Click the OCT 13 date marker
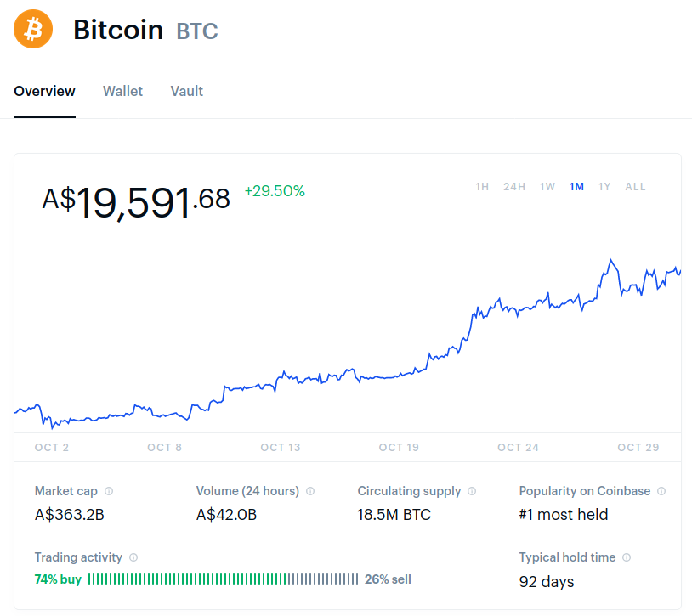Viewport: 692px width, 616px height. [281, 448]
